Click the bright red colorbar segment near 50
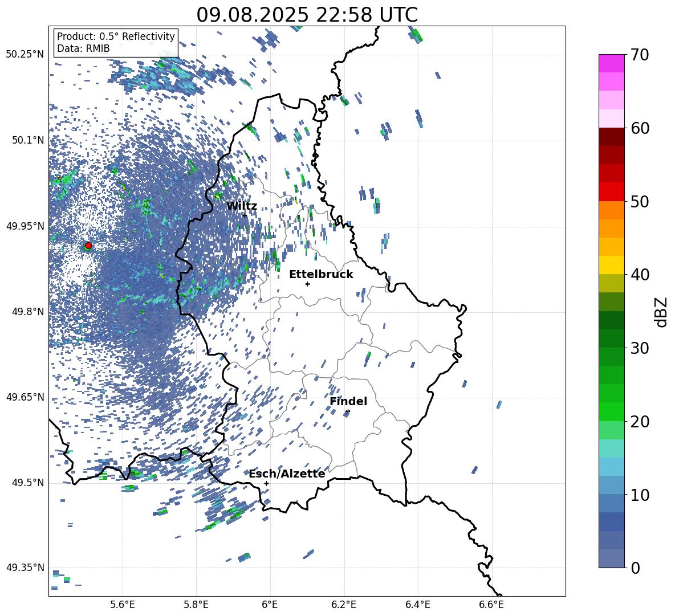 [612, 192]
